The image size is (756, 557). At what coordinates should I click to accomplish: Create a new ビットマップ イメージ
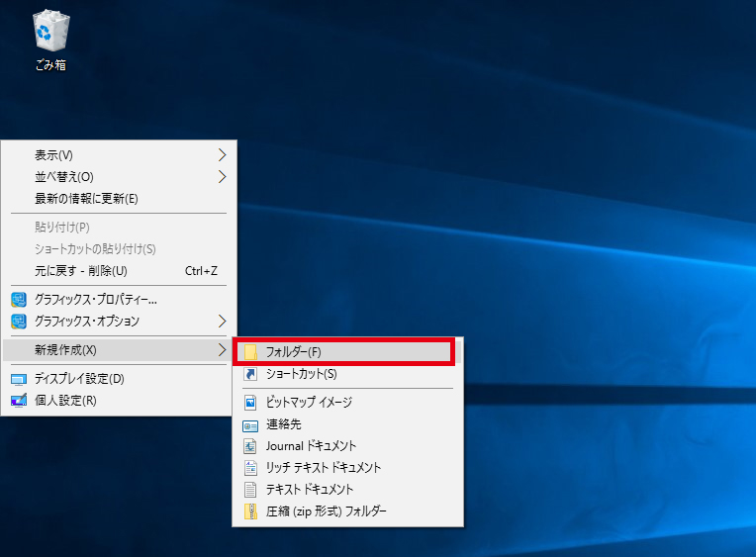347,403
